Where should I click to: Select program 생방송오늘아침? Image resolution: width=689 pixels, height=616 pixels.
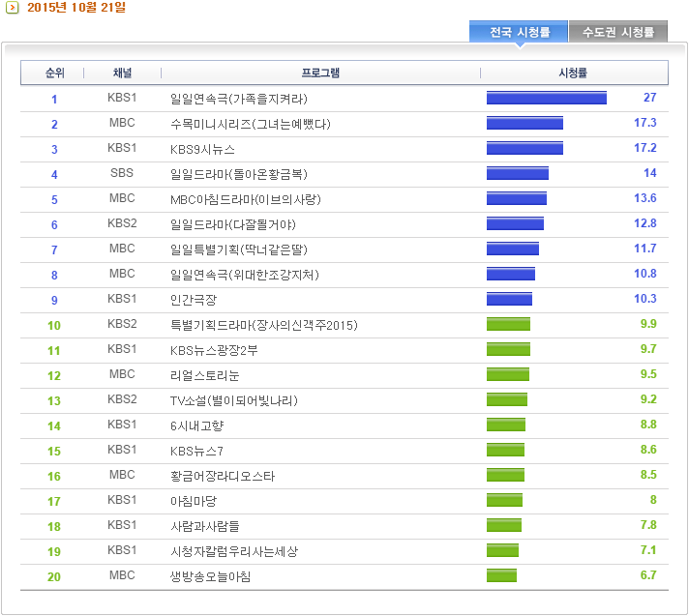pos(211,577)
